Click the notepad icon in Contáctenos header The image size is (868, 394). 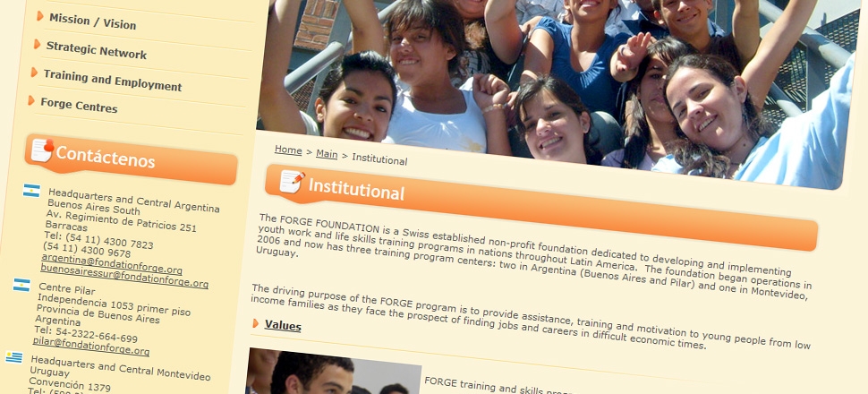coord(43,150)
